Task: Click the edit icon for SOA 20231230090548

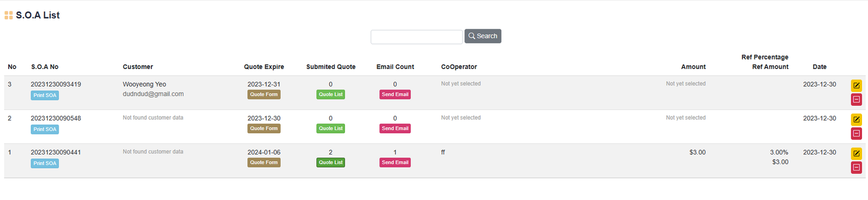Action: (856, 119)
